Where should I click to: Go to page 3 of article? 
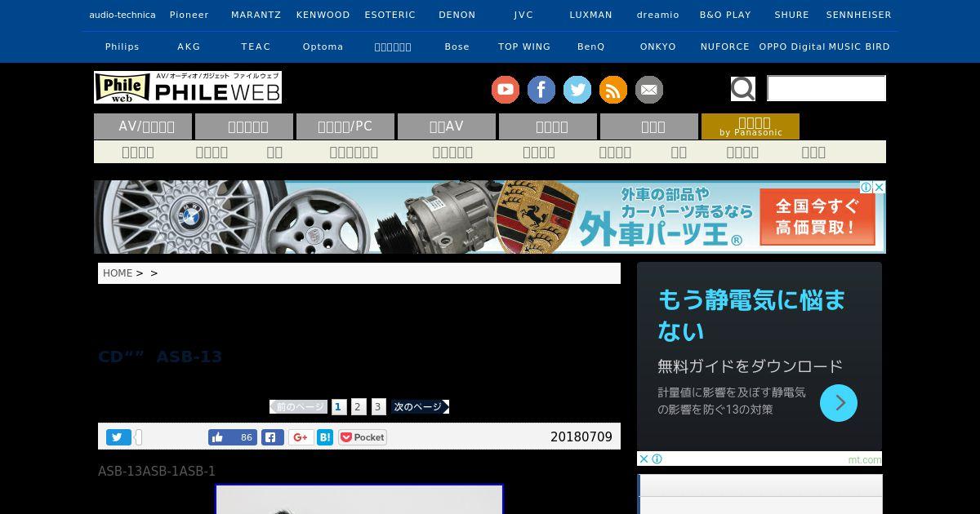click(x=379, y=406)
